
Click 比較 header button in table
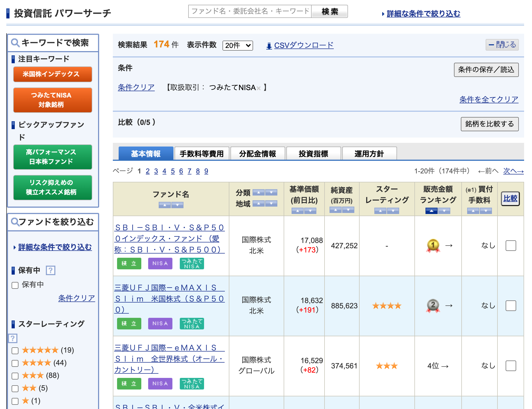pos(510,198)
